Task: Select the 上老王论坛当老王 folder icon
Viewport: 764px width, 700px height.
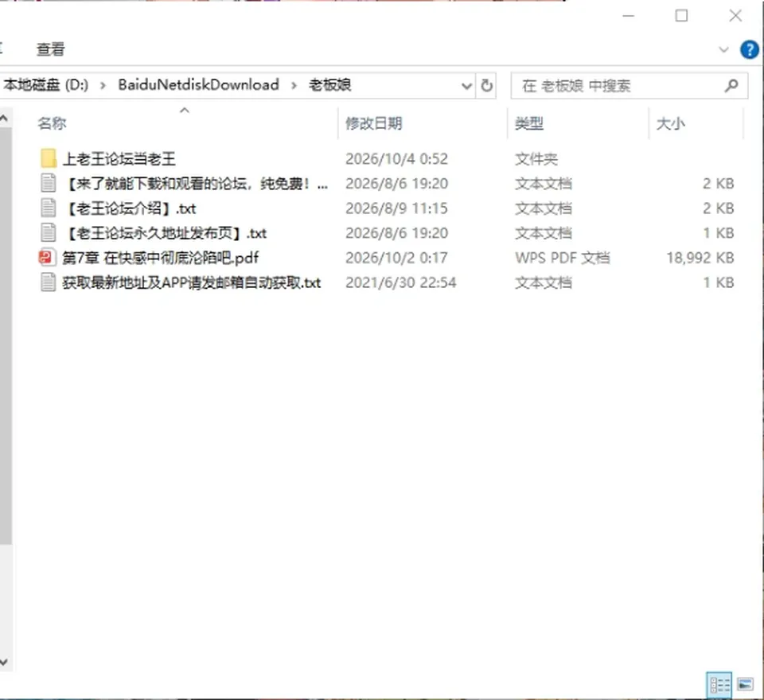Action: [48, 159]
